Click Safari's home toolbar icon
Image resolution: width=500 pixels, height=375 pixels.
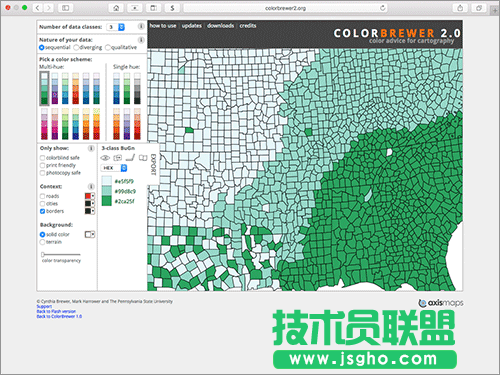coord(116,8)
